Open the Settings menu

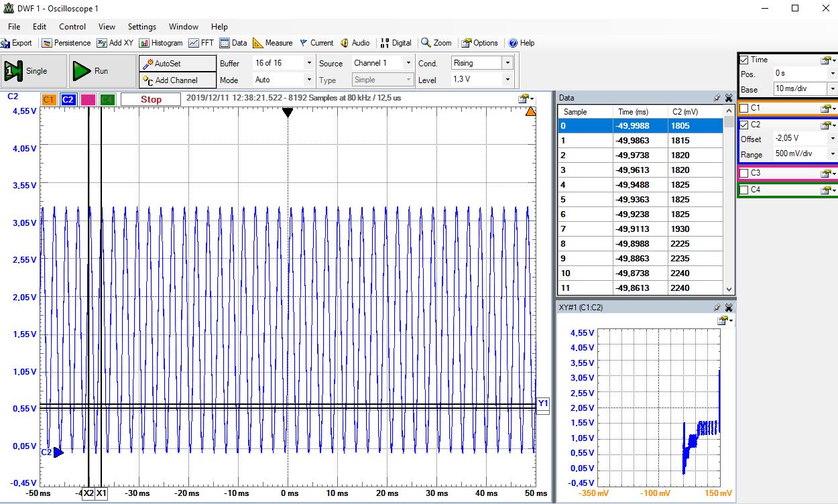click(141, 27)
